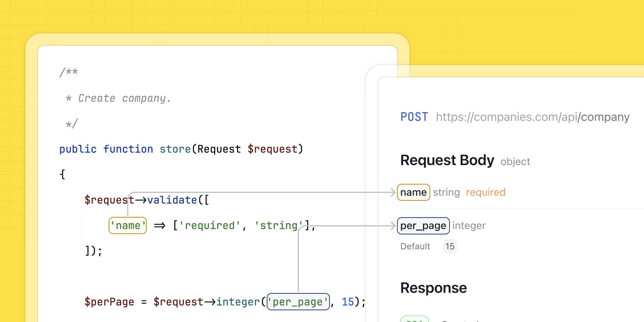Screen dimensions: 644x322
Task: Click the 'required' rule string in code
Action: click(x=210, y=225)
